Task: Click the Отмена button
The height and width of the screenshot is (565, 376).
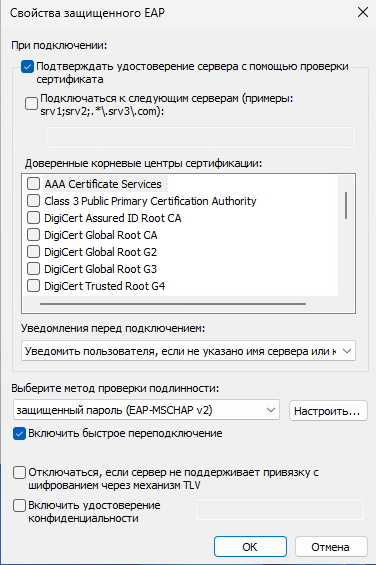Action: tap(331, 547)
